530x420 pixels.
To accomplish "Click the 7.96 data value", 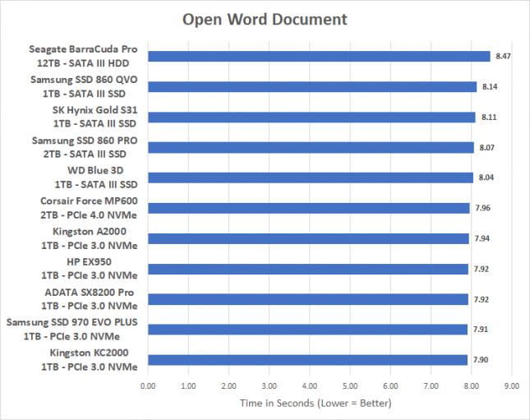I will [x=482, y=208].
